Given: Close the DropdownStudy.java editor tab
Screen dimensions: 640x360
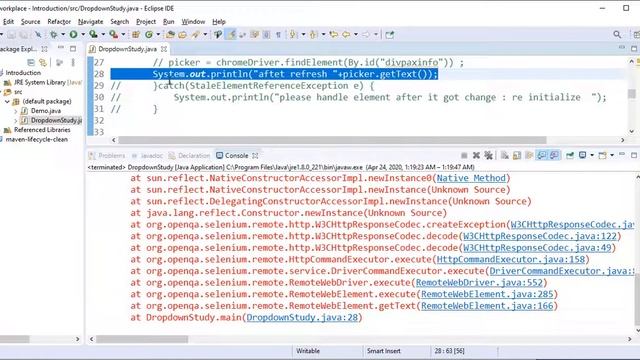Looking at the screenshot, I should tap(164, 49).
